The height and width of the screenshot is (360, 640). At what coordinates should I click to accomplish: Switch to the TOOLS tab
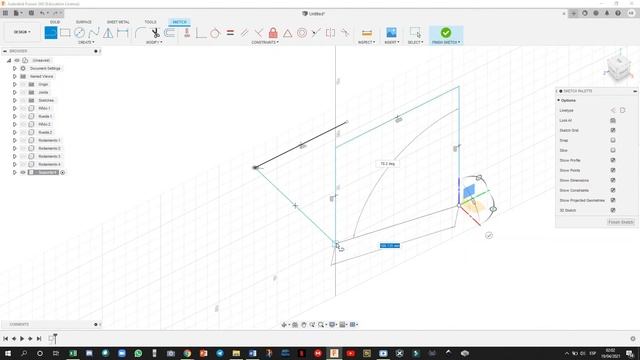pos(150,22)
